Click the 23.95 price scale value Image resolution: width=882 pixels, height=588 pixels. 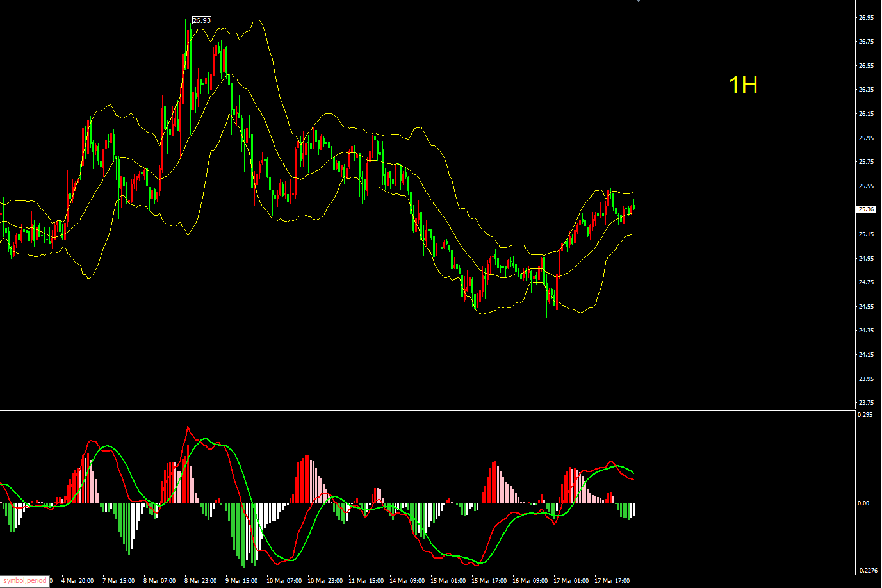866,379
